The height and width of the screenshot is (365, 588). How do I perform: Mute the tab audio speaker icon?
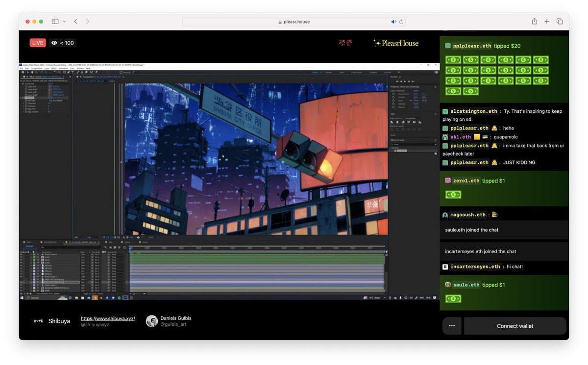[393, 22]
